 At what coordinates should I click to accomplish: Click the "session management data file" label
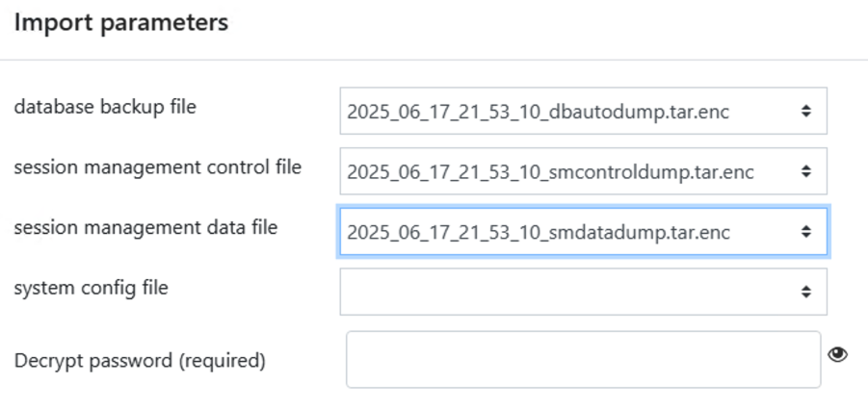pos(145,228)
